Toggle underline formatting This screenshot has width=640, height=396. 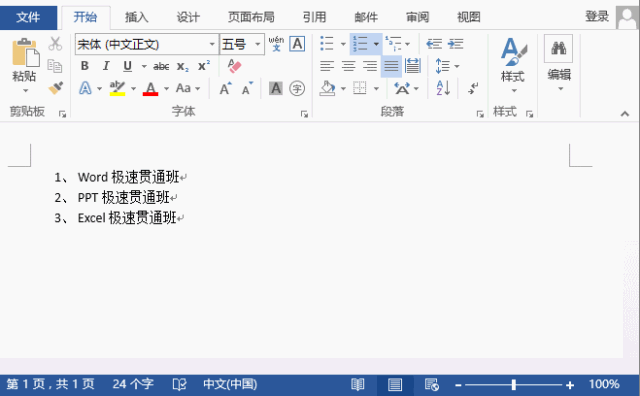[x=127, y=66]
